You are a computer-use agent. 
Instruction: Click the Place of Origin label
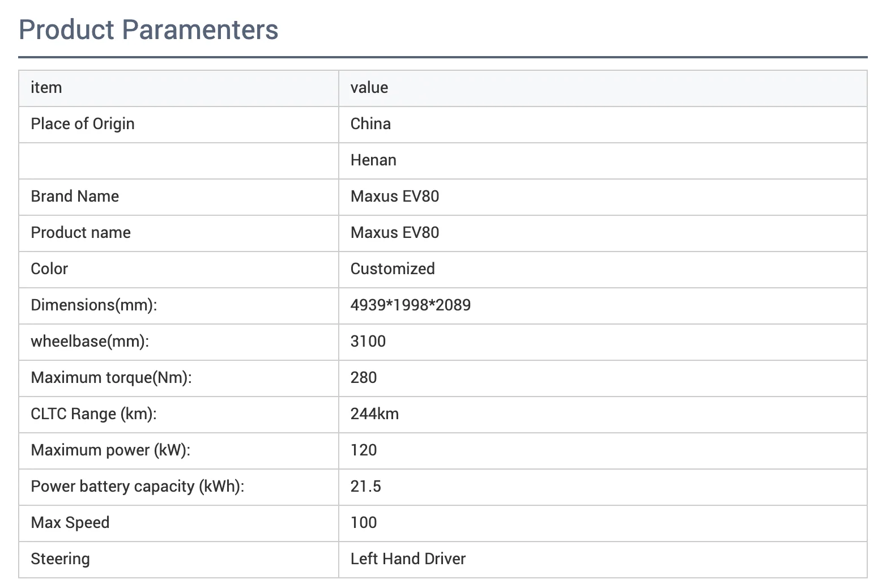pos(83,124)
